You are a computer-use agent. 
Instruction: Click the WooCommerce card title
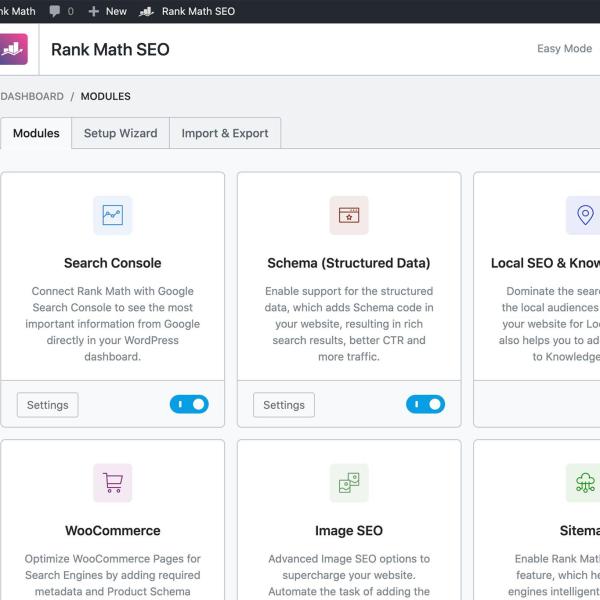[x=112, y=531]
